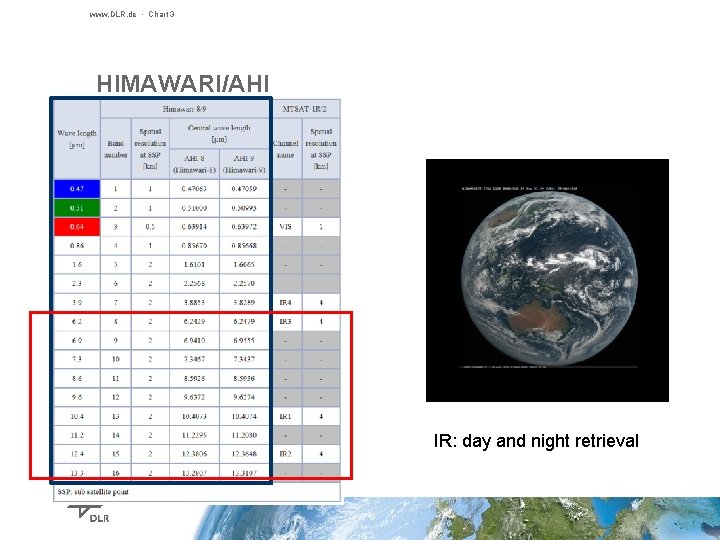Click the DLR logo at the slide footer

[89, 514]
